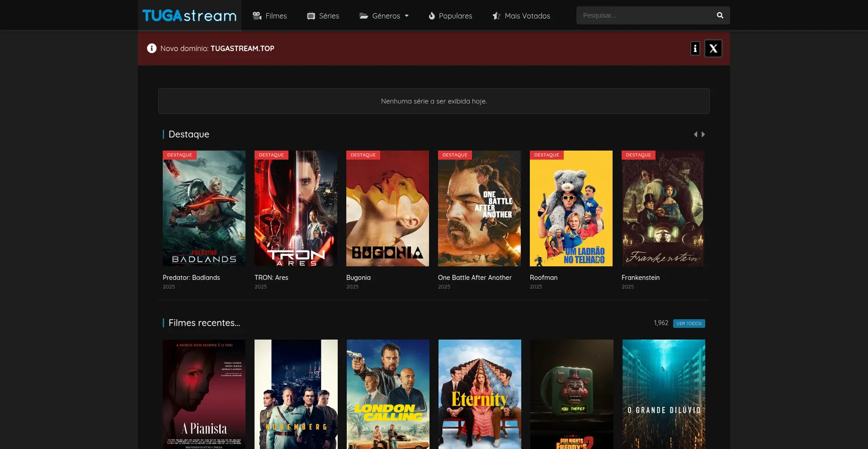868x449 pixels.
Task: Click the Destaque section heading
Action: click(x=189, y=134)
